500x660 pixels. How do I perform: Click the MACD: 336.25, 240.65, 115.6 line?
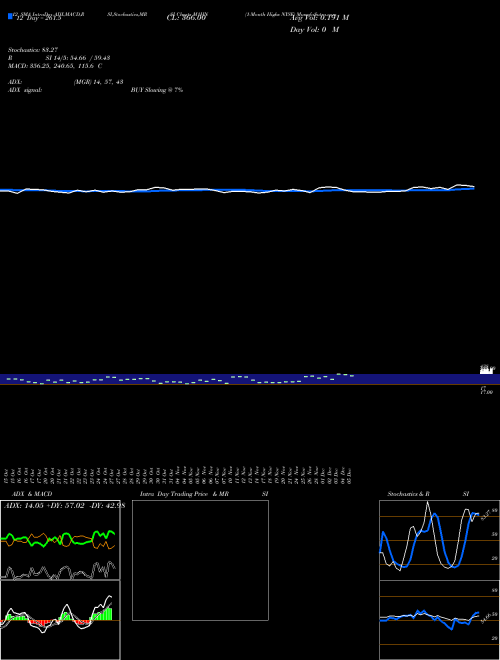point(55,66)
